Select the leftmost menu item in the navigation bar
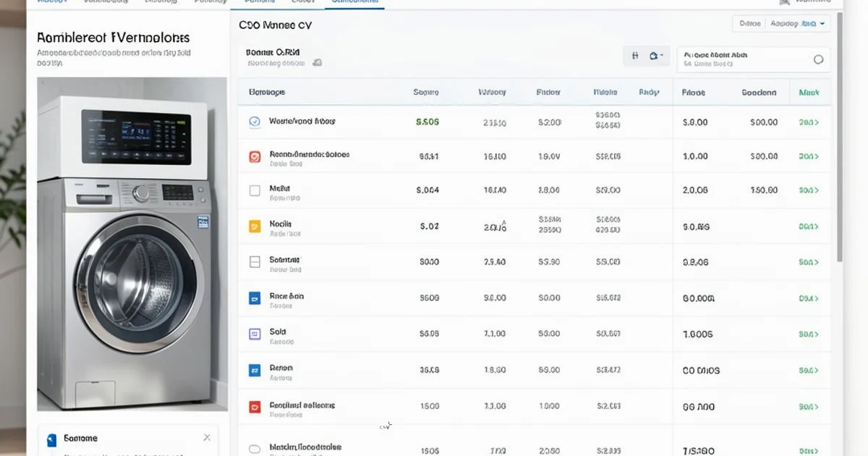Screen dimensions: 868x456 [x=52, y=1]
